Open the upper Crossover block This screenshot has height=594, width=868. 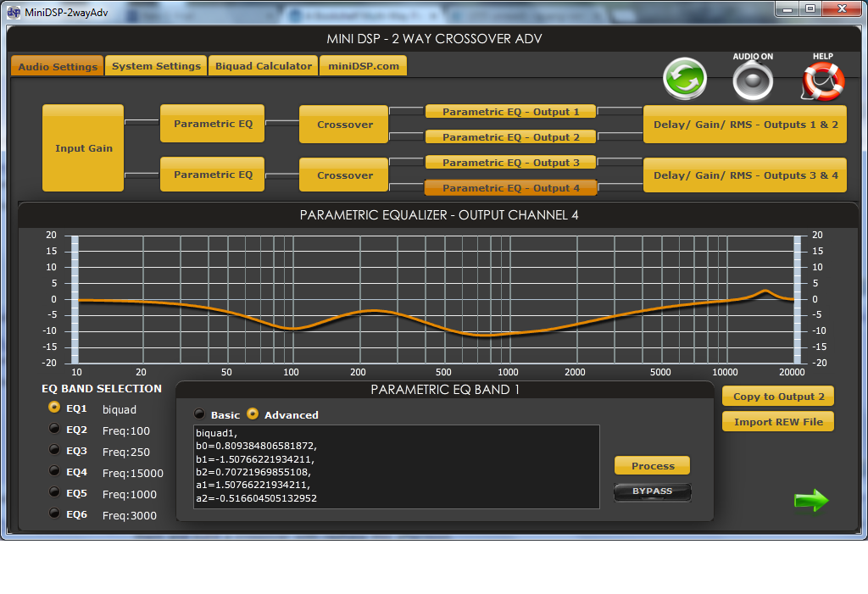tap(344, 125)
